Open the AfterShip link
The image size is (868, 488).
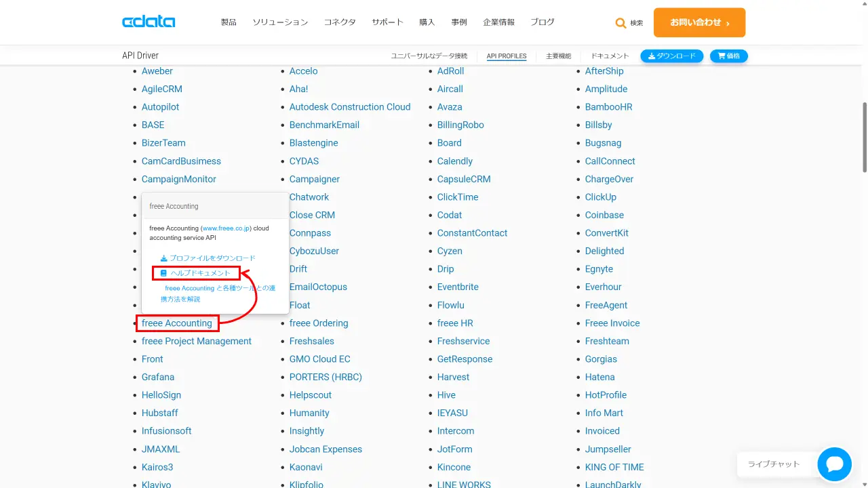pos(604,71)
